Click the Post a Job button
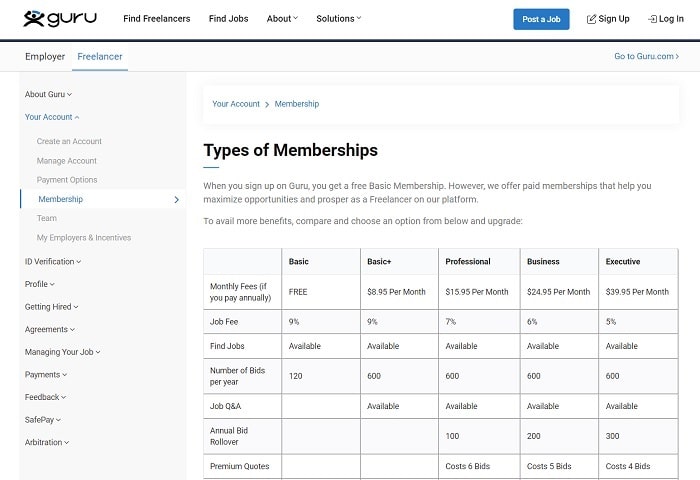Screen dimensions: 700x480 click(x=541, y=19)
